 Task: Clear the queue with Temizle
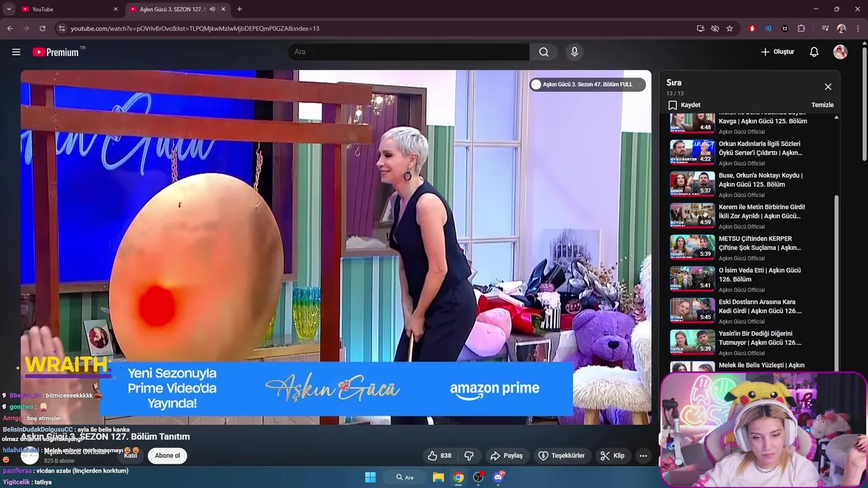[x=823, y=105]
